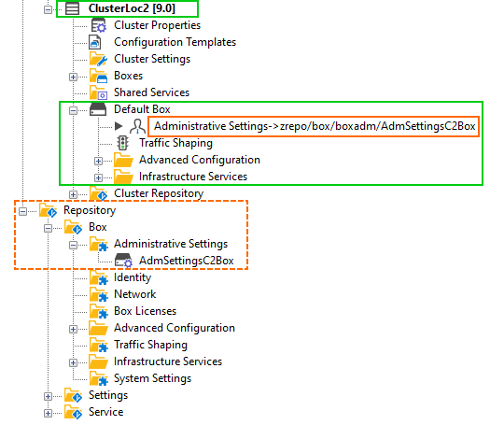Select the Service label
Viewport: 504px width, 425px height.
(x=106, y=412)
